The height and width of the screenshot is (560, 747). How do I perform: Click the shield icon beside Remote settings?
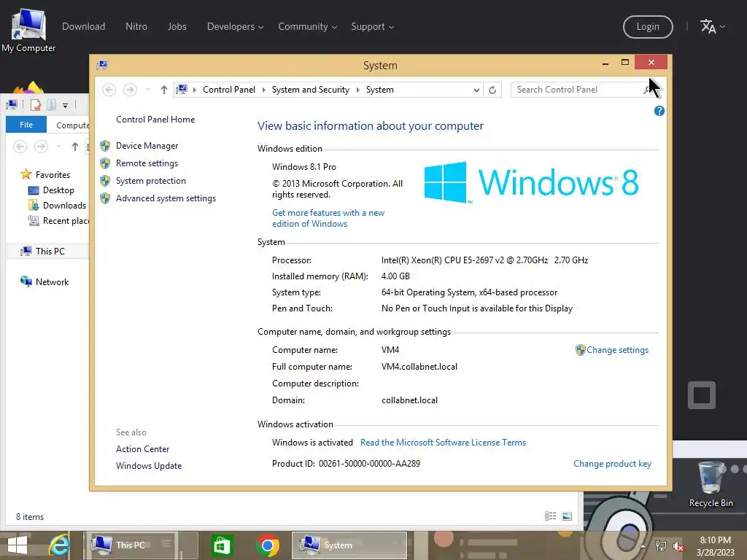click(105, 163)
